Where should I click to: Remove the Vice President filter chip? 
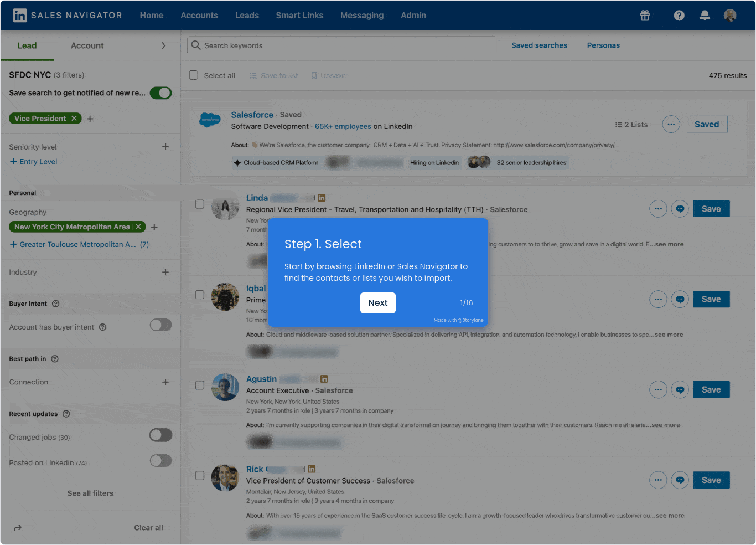coord(74,119)
